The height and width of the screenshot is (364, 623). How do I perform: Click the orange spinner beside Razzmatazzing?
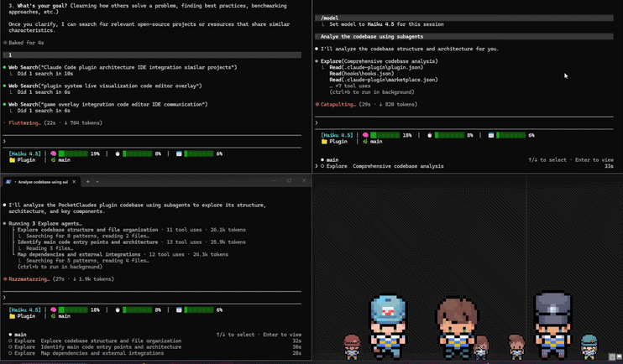[5, 279]
